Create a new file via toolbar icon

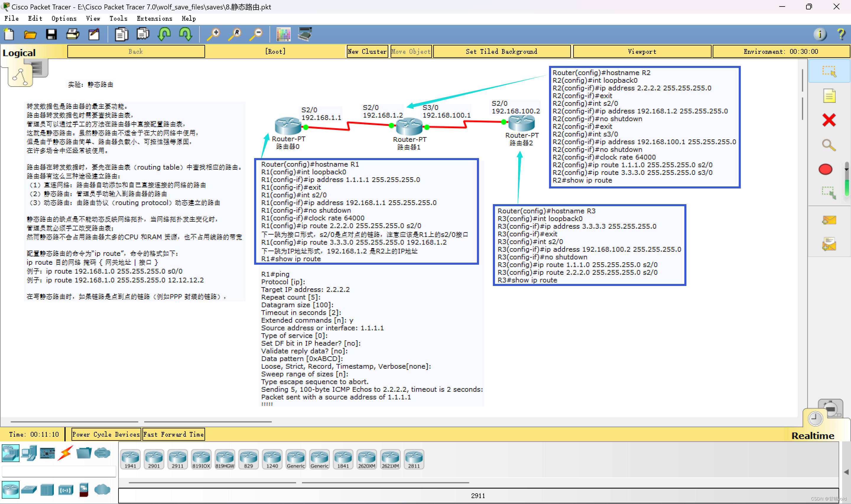point(9,34)
